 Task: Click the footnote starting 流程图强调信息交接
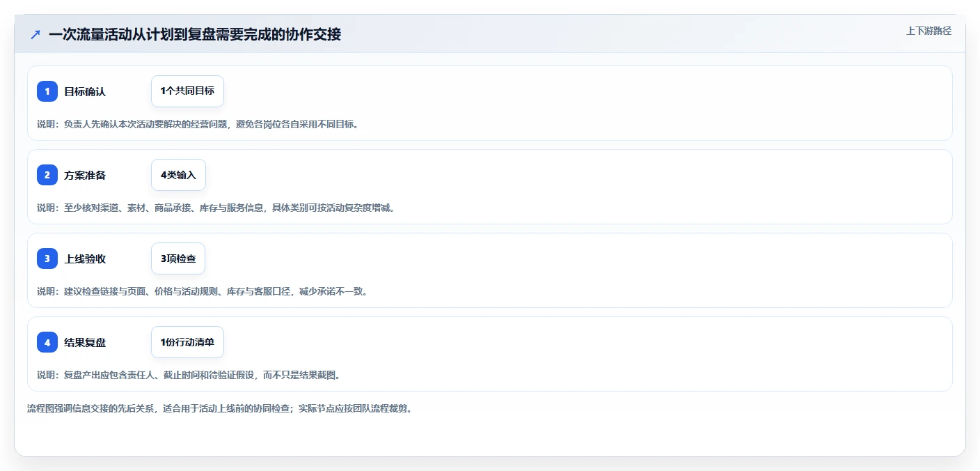220,408
